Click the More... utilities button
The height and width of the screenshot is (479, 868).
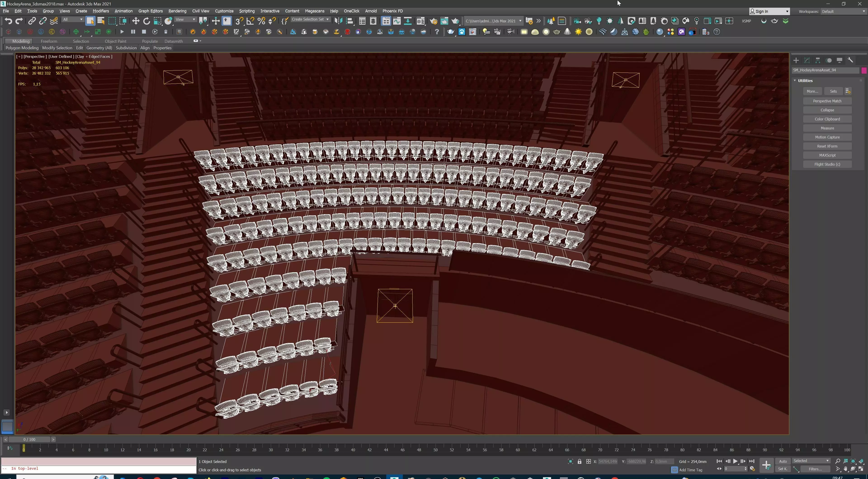(x=812, y=91)
